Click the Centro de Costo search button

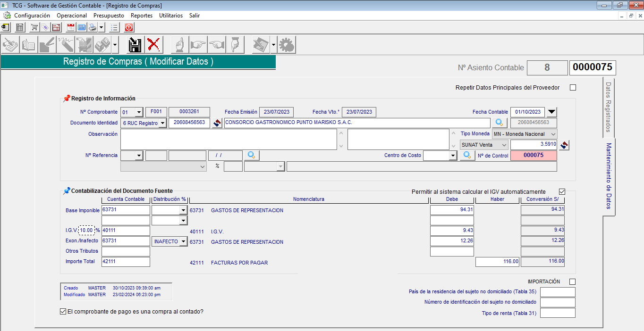click(467, 155)
